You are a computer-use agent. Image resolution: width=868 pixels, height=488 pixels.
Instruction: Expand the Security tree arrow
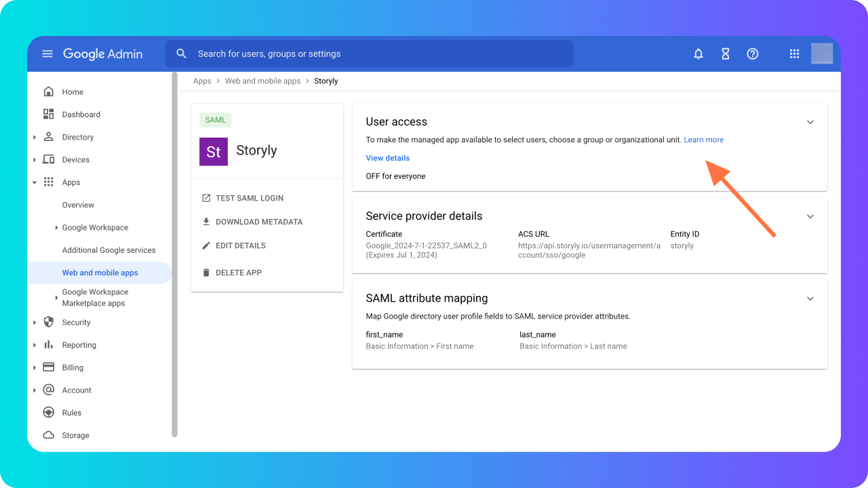[35, 323]
